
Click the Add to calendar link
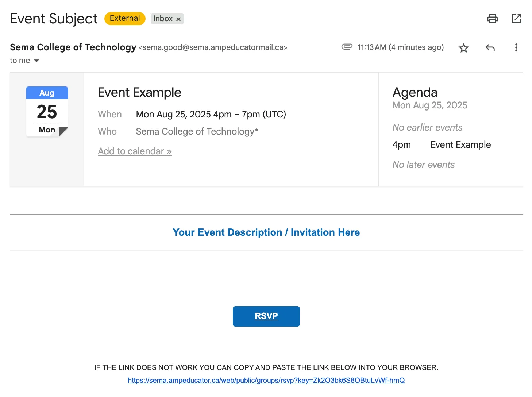point(135,151)
